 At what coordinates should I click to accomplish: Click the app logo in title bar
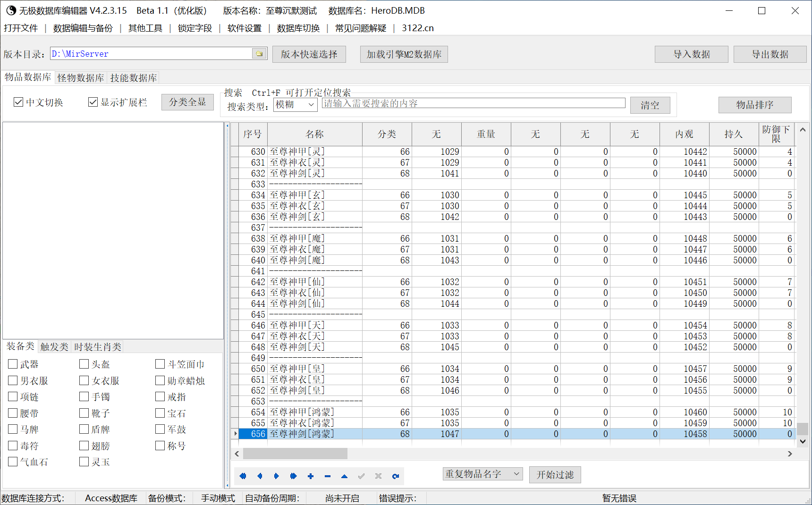point(11,10)
